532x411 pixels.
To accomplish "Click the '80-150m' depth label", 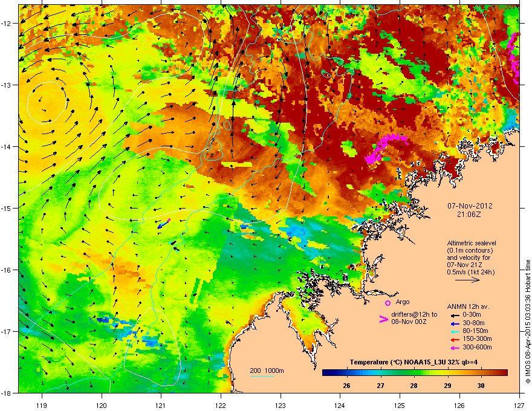I will [x=475, y=331].
